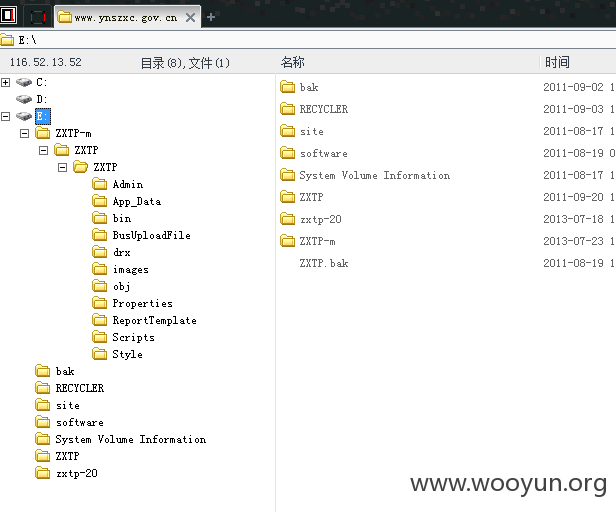Open RECYCLER folder in file list

(x=324, y=109)
